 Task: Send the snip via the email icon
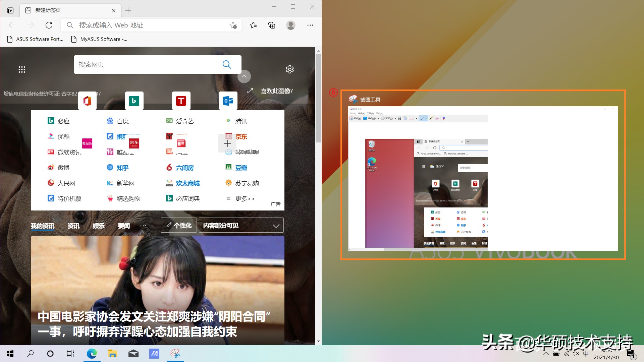412,118
